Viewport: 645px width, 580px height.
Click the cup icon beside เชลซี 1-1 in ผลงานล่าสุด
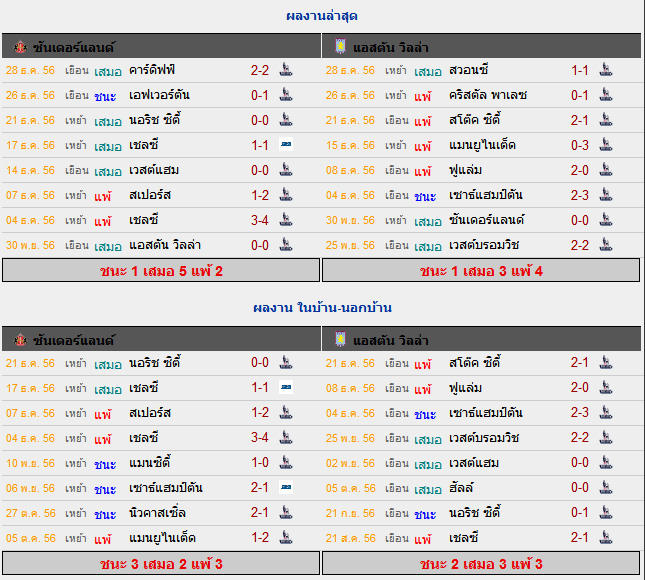click(x=286, y=144)
